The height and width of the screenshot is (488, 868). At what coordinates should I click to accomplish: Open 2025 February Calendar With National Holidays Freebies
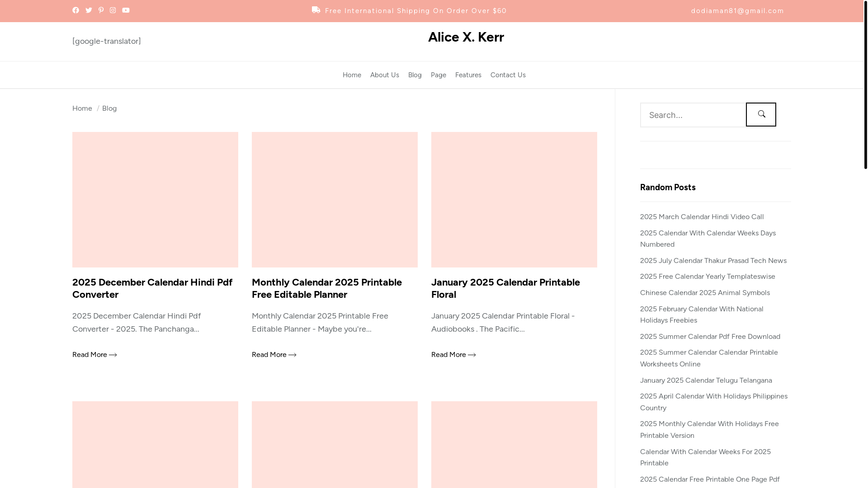[702, 314]
